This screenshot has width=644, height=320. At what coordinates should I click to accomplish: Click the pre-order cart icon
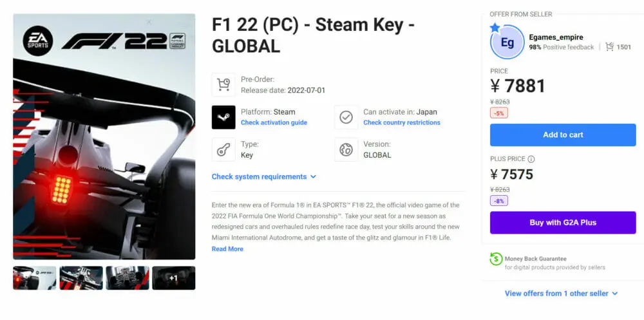[x=223, y=84]
